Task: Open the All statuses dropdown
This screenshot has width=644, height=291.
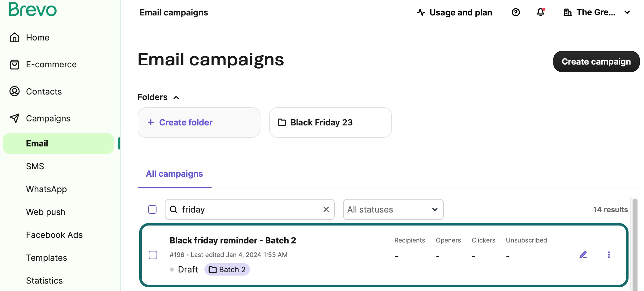Action: click(x=393, y=209)
